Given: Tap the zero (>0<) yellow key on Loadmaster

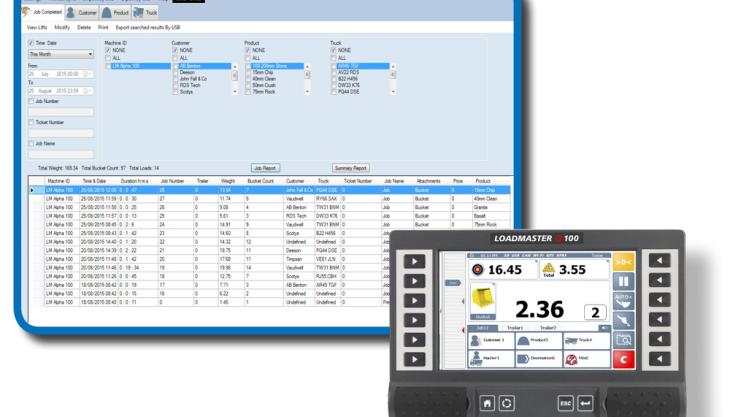Looking at the screenshot, I should tap(623, 262).
